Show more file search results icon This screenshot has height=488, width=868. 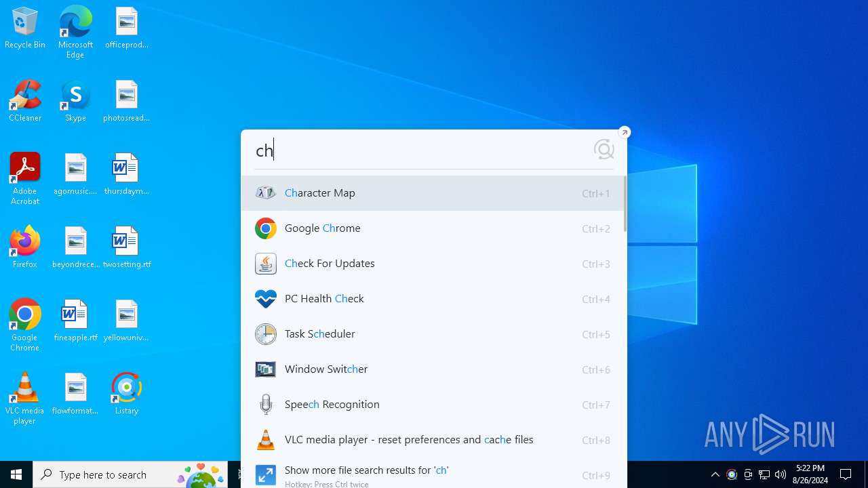[x=266, y=475]
